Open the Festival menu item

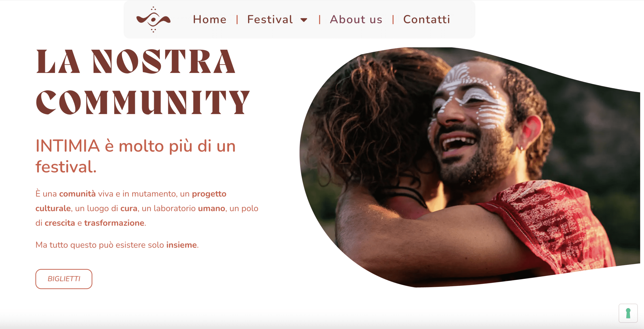click(x=270, y=19)
